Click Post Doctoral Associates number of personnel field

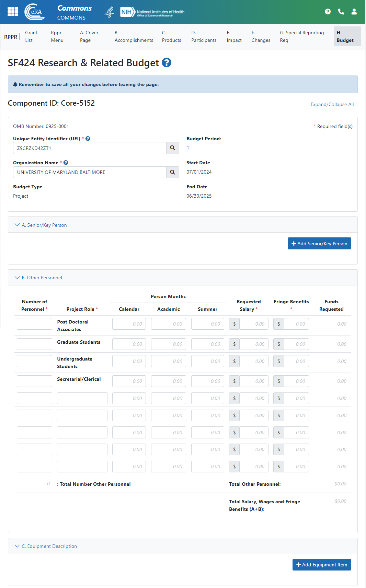pos(34,324)
